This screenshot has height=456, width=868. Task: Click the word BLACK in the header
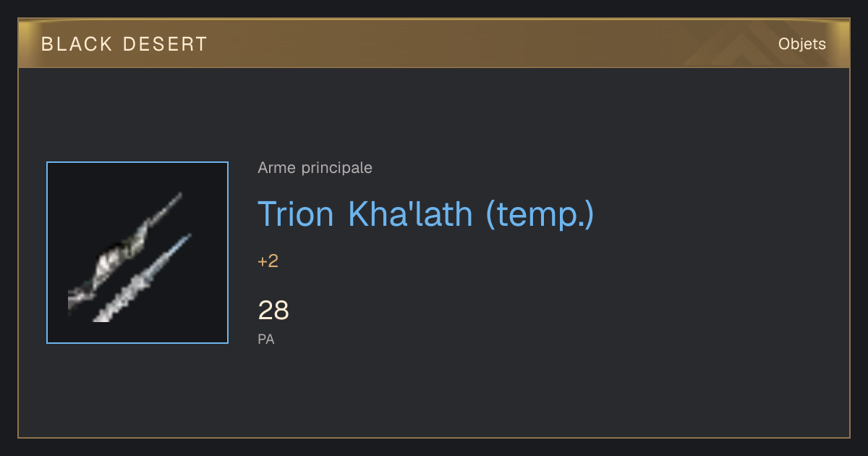point(77,44)
